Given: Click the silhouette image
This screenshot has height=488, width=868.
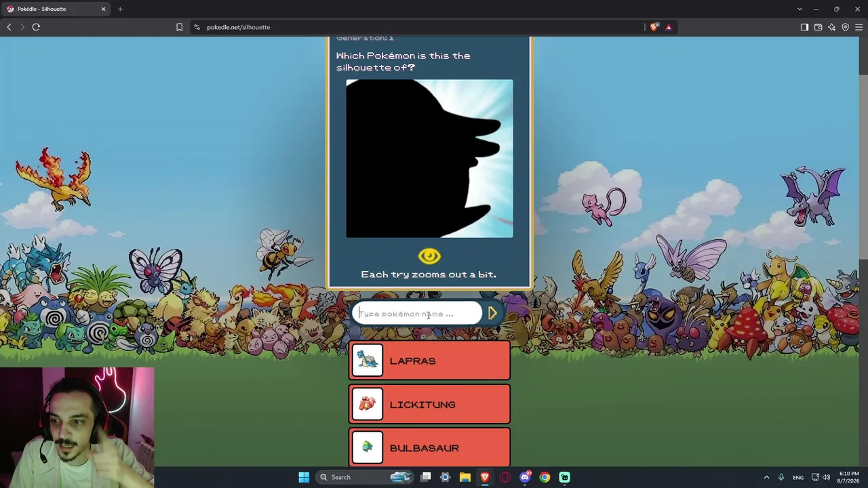Looking at the screenshot, I should point(429,159).
